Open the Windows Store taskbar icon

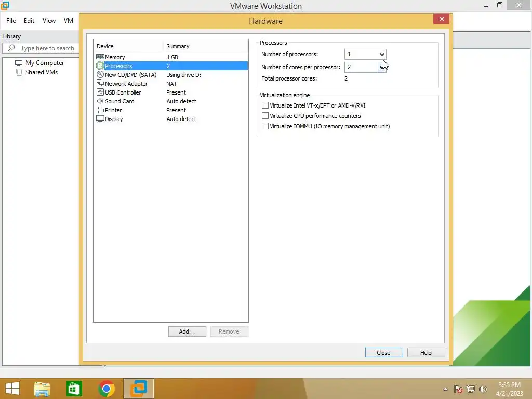(x=74, y=389)
